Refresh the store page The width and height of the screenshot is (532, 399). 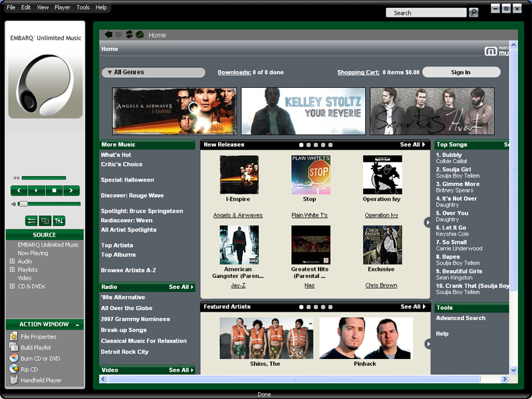[129, 35]
